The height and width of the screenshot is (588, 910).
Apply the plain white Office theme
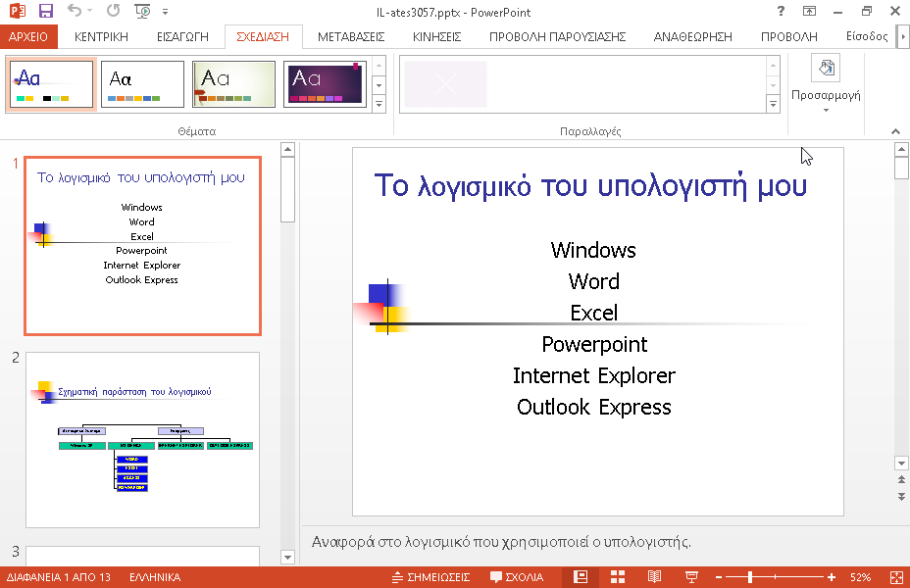click(x=142, y=84)
